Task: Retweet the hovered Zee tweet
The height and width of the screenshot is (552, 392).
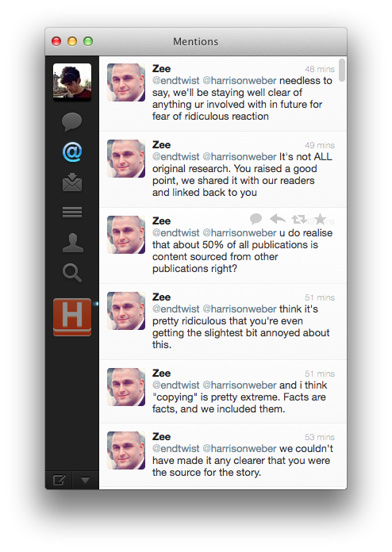Action: click(x=298, y=220)
